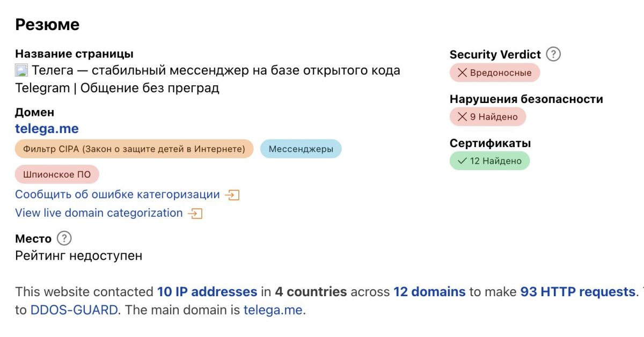Image resolution: width=644 pixels, height=337 pixels.
Task: Click the 10 IP addresses link
Action: click(x=207, y=292)
